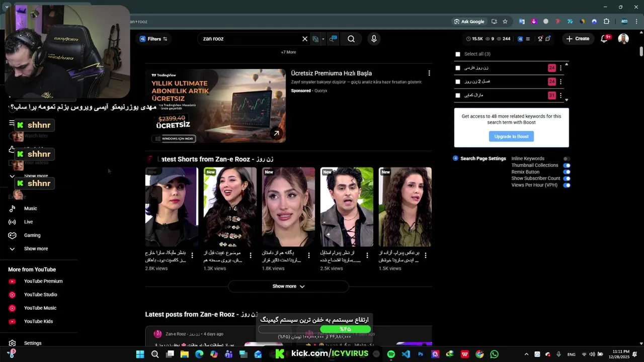
Task: Open Chrome three-dot menu
Action: click(x=637, y=22)
